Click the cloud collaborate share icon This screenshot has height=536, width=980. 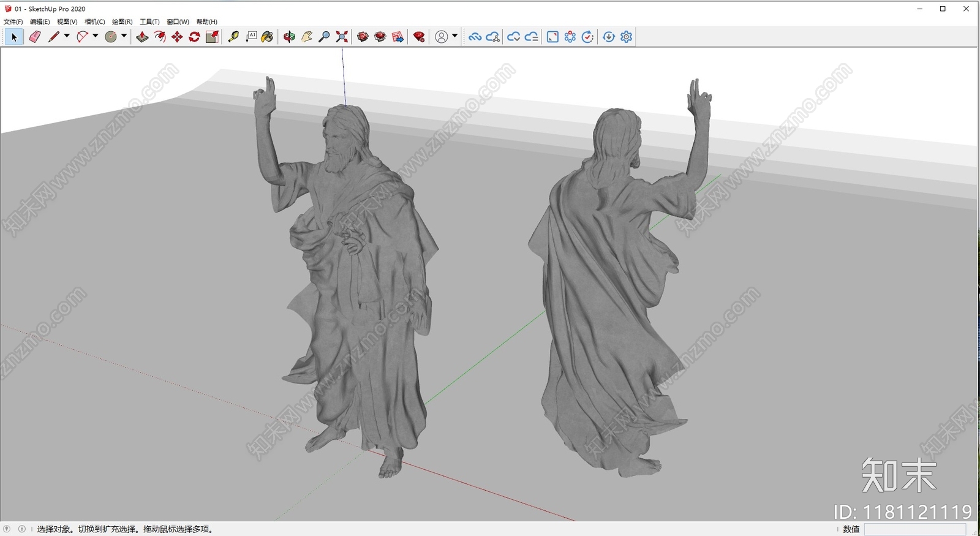tap(492, 37)
